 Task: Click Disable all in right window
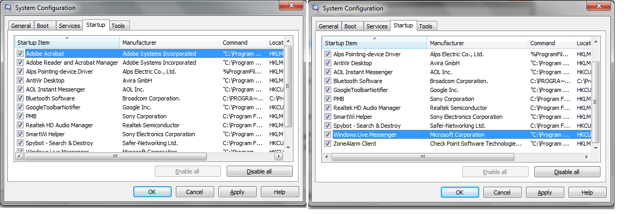pos(567,172)
